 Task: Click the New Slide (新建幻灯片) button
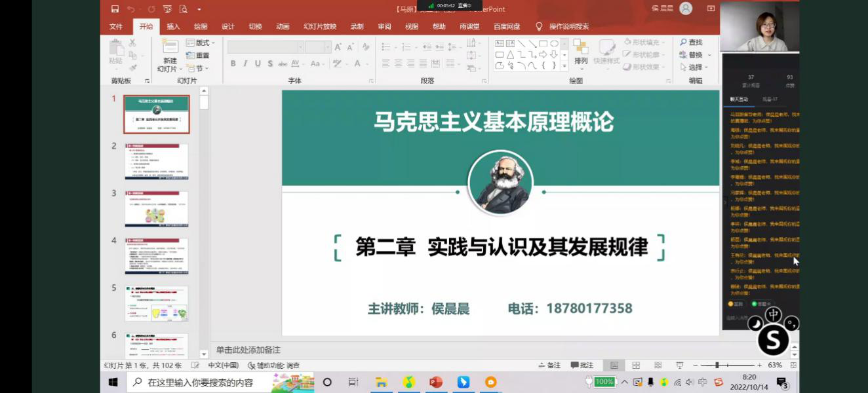pyautogui.click(x=170, y=56)
